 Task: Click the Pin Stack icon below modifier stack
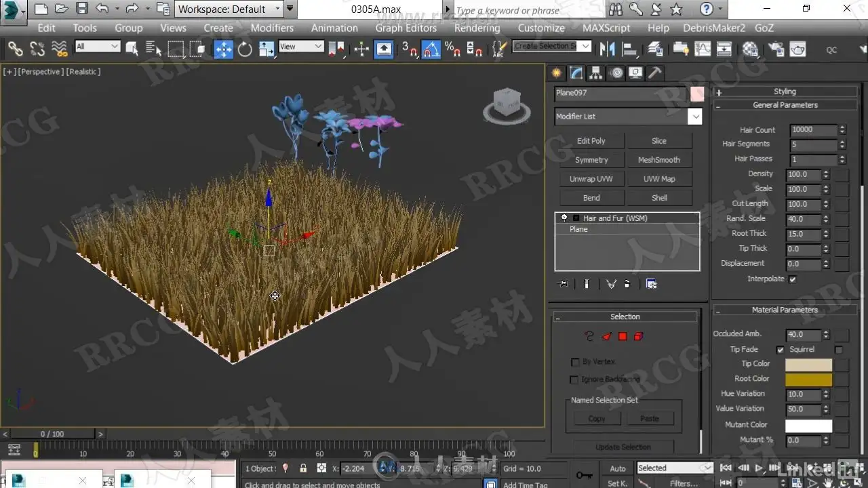(x=562, y=284)
